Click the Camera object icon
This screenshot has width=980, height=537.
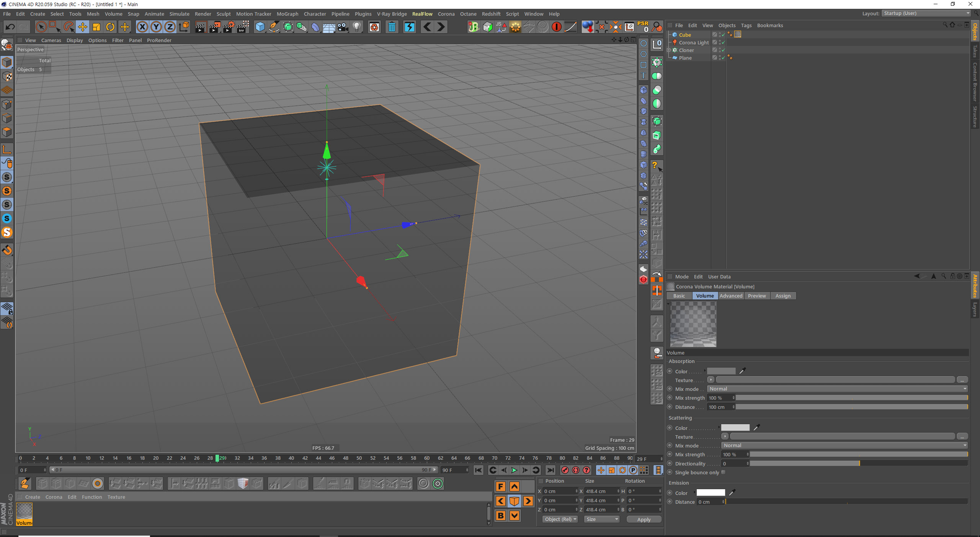tap(343, 27)
